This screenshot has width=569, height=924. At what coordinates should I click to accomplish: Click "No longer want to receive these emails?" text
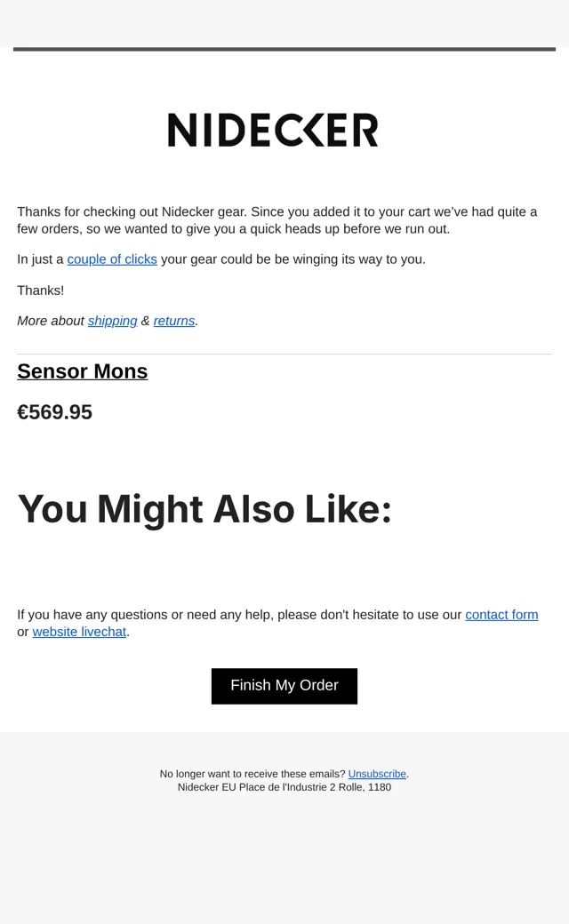click(x=252, y=774)
